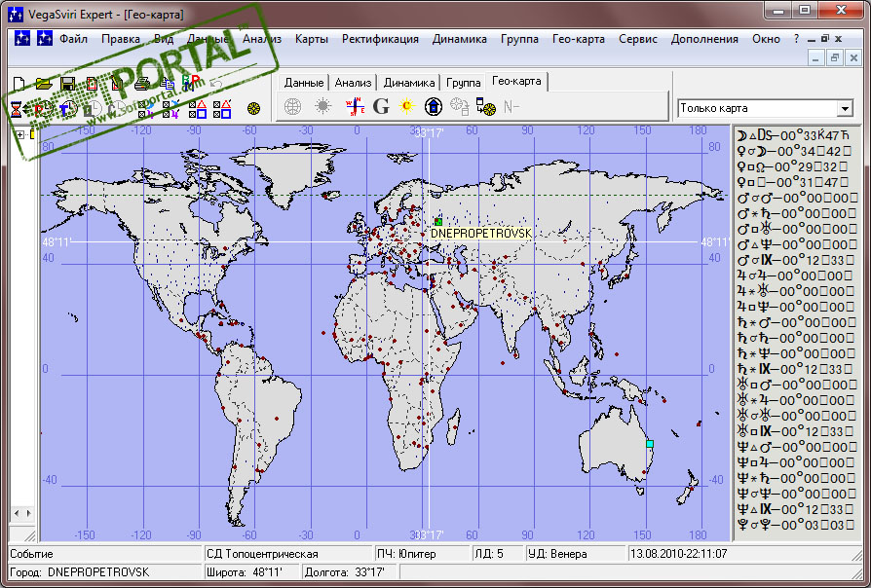Click the ЛД: 5 status field
Image resolution: width=871 pixels, height=588 pixels.
[497, 554]
